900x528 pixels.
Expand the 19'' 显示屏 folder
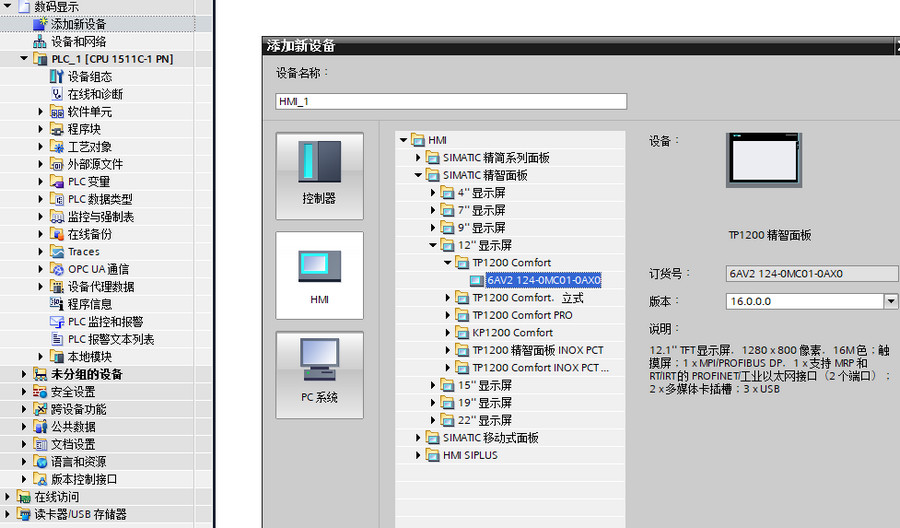pos(433,402)
